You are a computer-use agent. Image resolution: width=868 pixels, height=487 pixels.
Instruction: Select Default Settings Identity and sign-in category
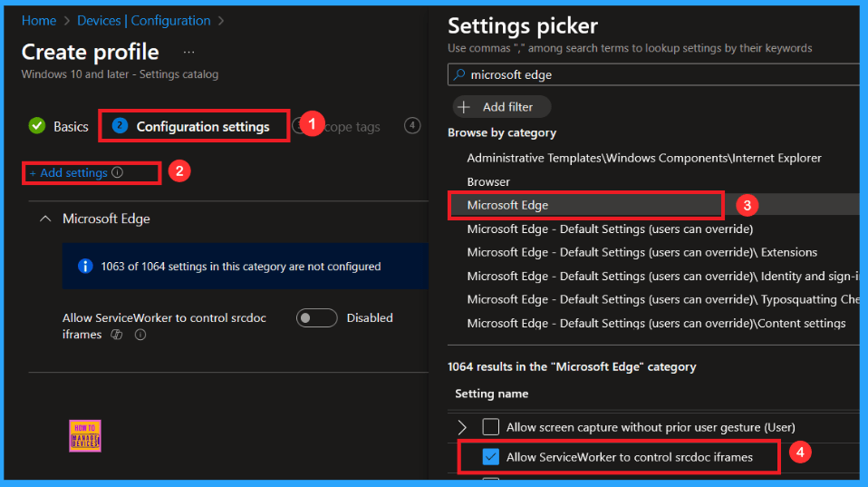tap(662, 276)
